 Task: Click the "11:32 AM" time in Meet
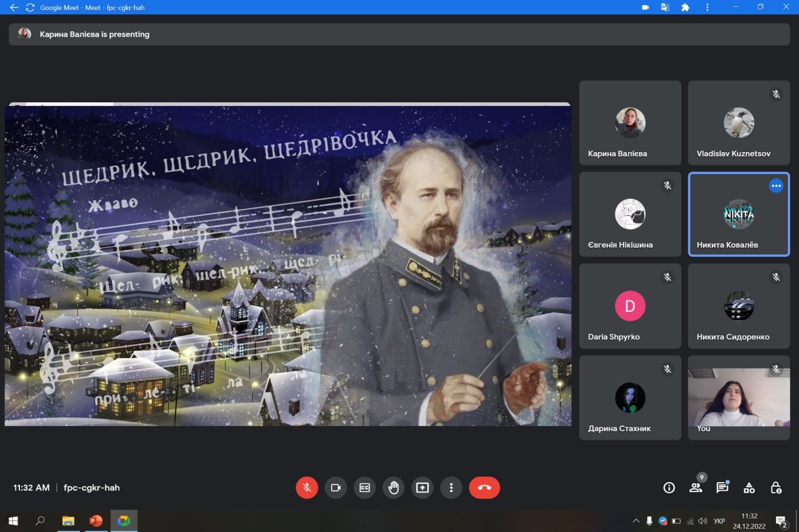31,488
